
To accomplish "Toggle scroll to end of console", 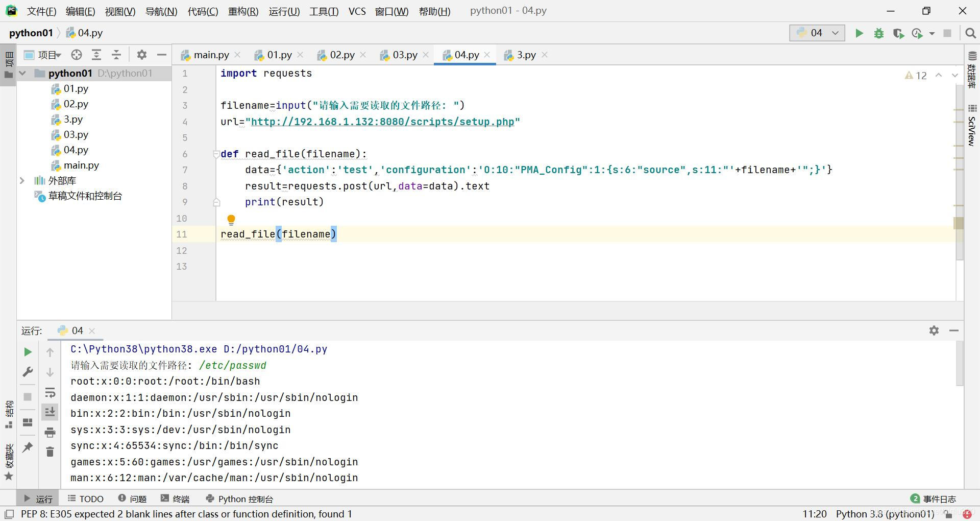I will click(x=50, y=412).
